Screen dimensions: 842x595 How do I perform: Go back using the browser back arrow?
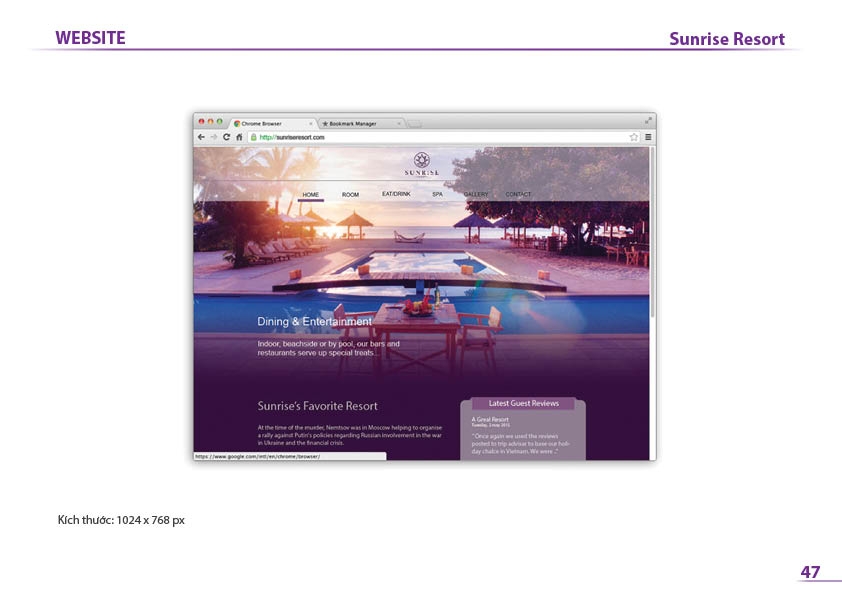[201, 137]
